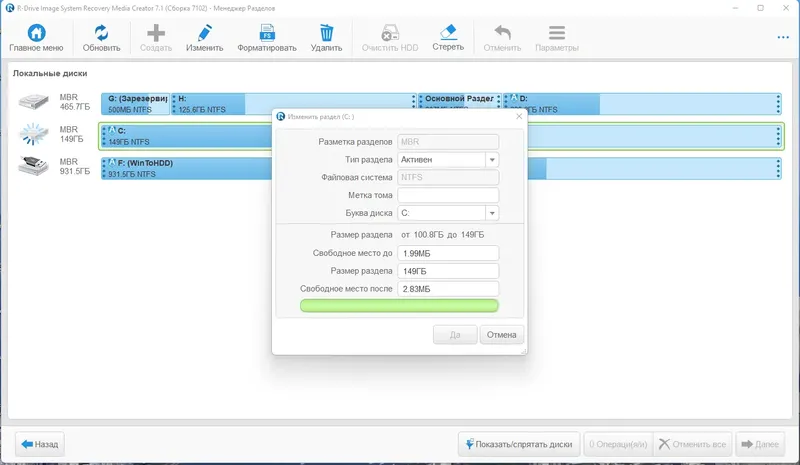Viewport: 800px width, 465px height.
Task: Select the Изменить pencil tool
Action: [204, 33]
